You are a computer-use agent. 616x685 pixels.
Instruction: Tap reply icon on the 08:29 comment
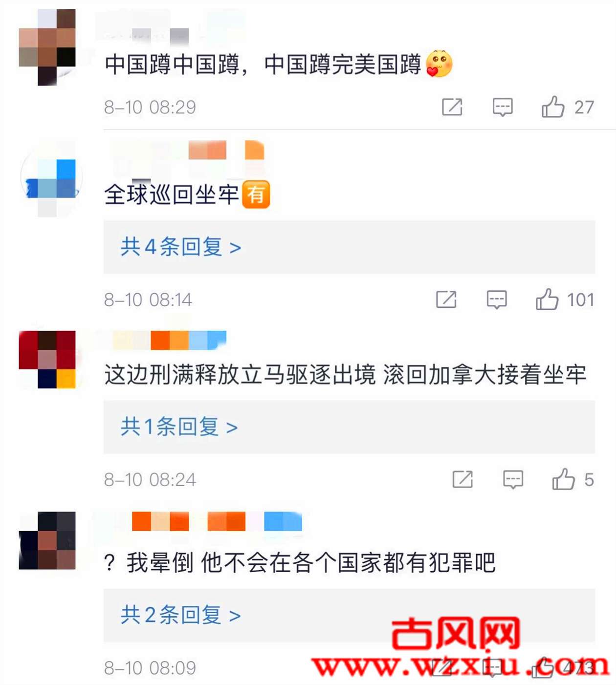tap(502, 107)
